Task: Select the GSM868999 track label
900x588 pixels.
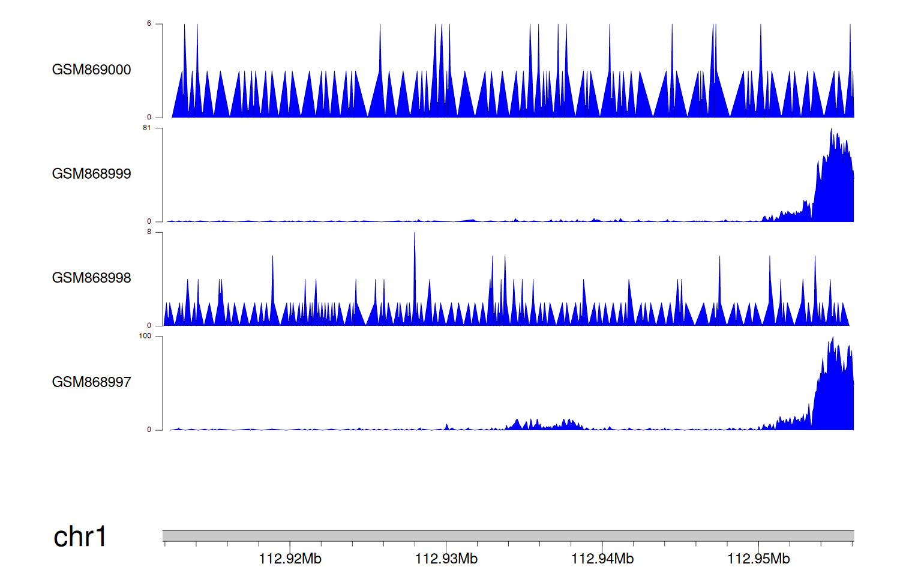Action: (x=91, y=174)
